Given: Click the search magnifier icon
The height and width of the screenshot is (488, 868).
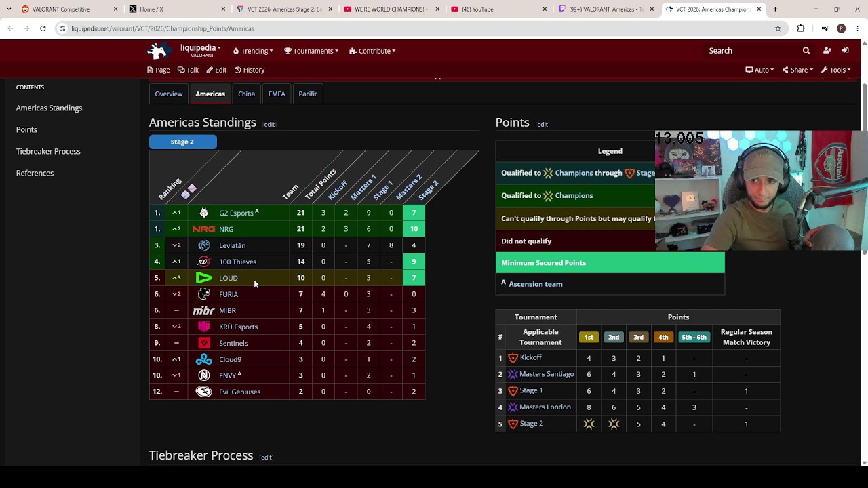Looking at the screenshot, I should click(x=806, y=51).
